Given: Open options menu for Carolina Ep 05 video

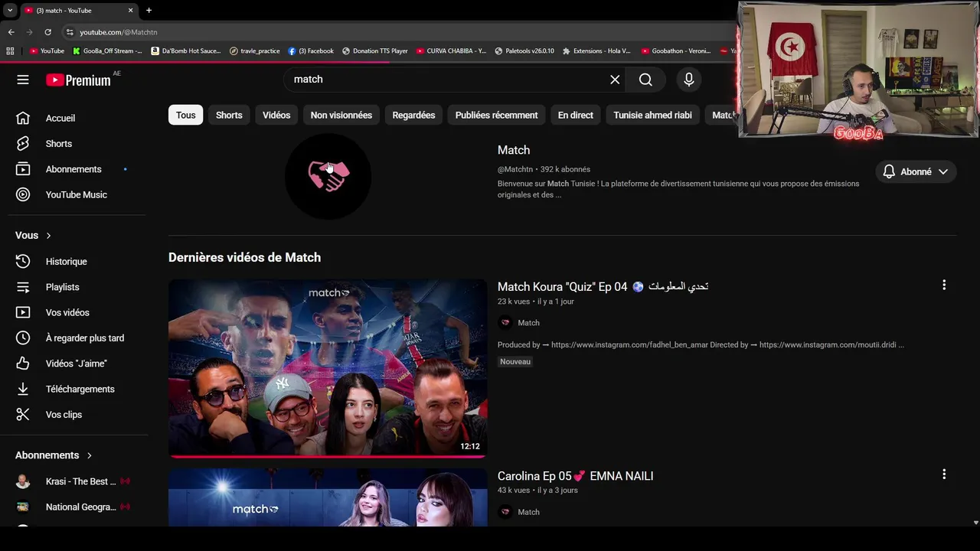Looking at the screenshot, I should point(944,474).
